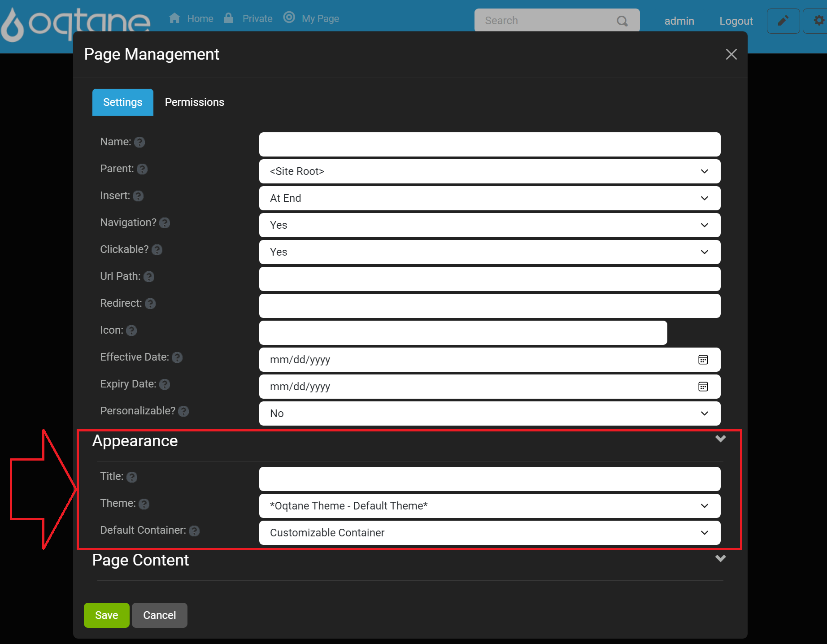Close the Page Management dialog
827x644 pixels.
pos(731,54)
